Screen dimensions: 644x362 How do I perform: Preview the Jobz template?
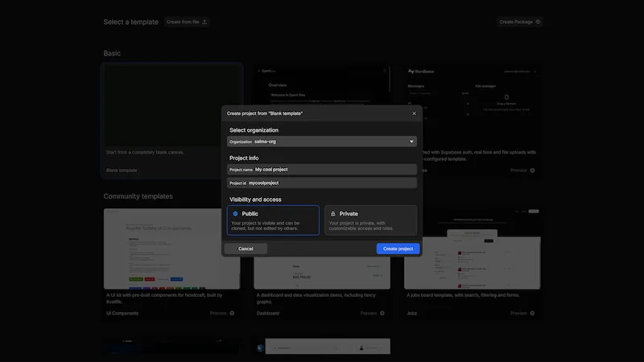click(x=522, y=313)
